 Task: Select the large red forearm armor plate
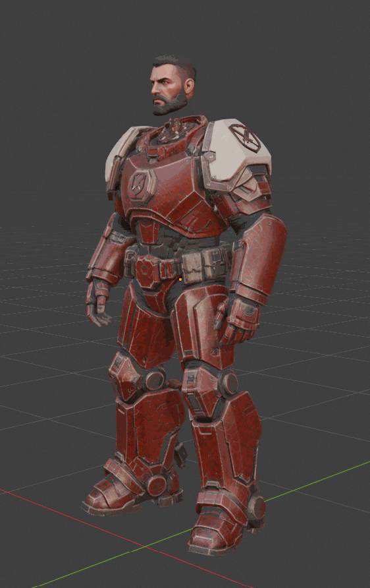point(258,258)
